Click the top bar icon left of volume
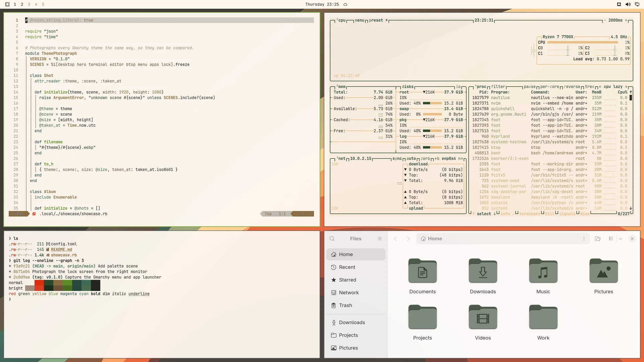 [619, 4]
